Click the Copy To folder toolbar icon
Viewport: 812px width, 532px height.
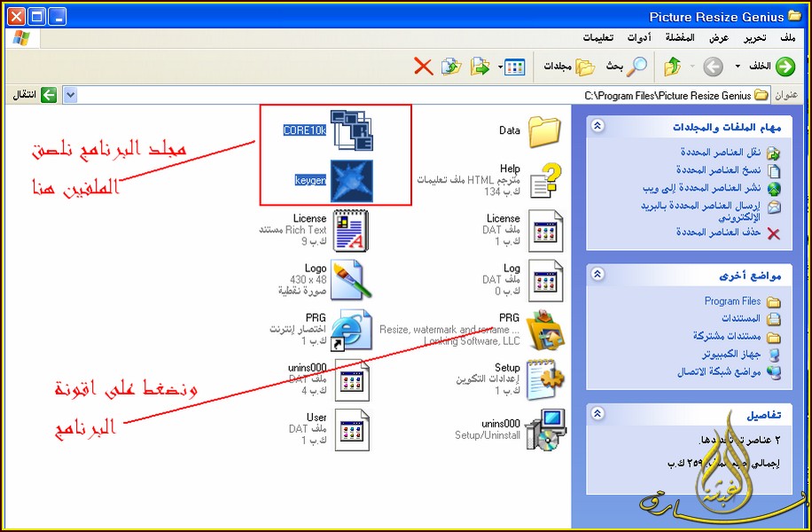pos(451,66)
